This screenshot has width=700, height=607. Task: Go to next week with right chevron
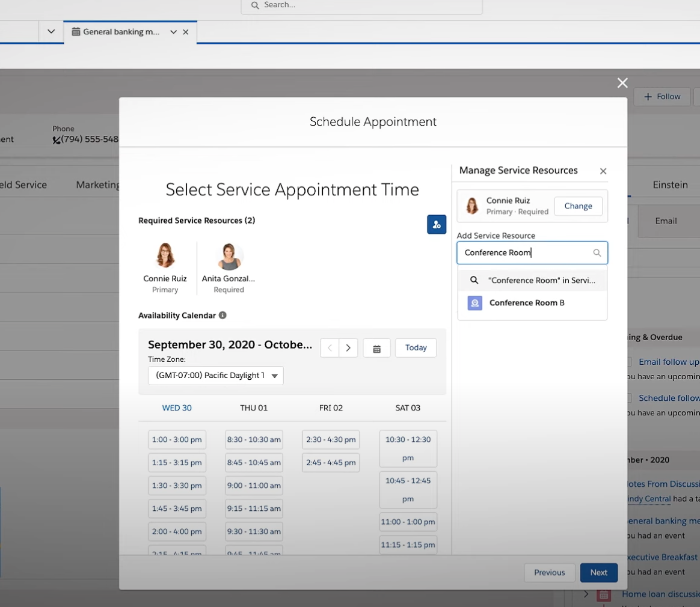[x=348, y=348]
